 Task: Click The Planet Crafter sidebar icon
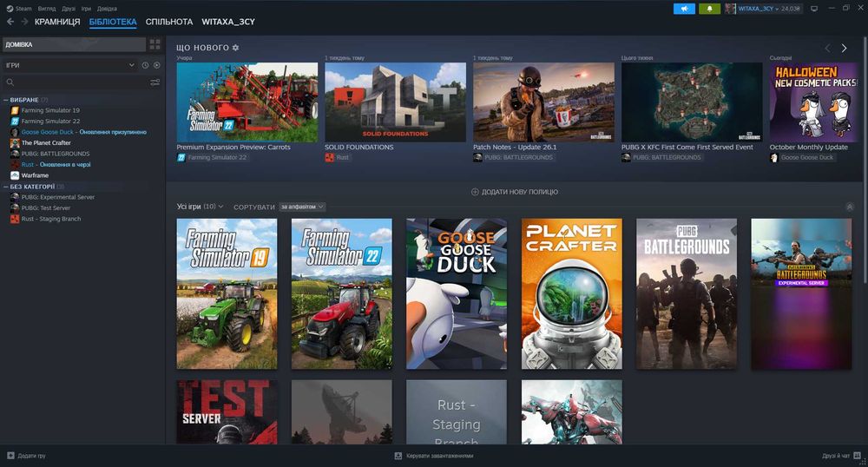15,142
